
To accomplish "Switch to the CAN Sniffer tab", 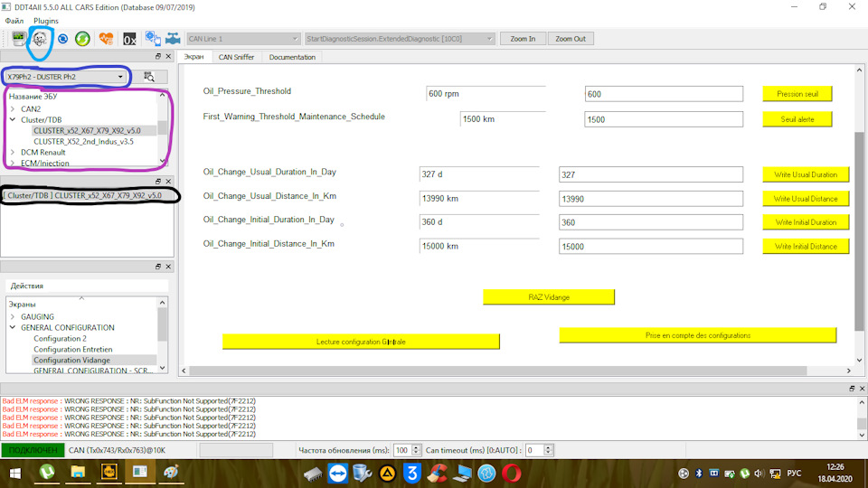I will tap(236, 57).
